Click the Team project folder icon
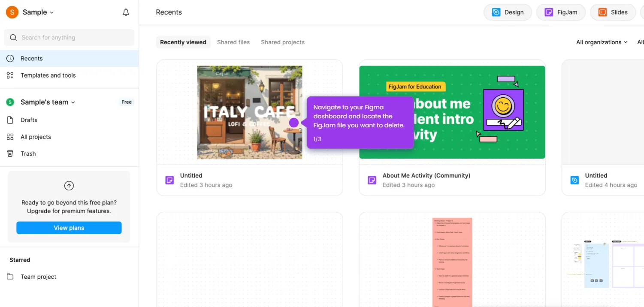This screenshot has width=644, height=307. click(x=10, y=277)
